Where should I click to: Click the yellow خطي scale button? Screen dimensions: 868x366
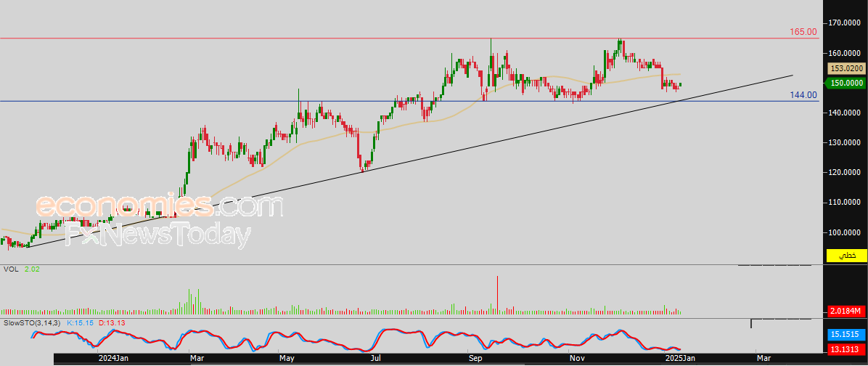tap(846, 256)
